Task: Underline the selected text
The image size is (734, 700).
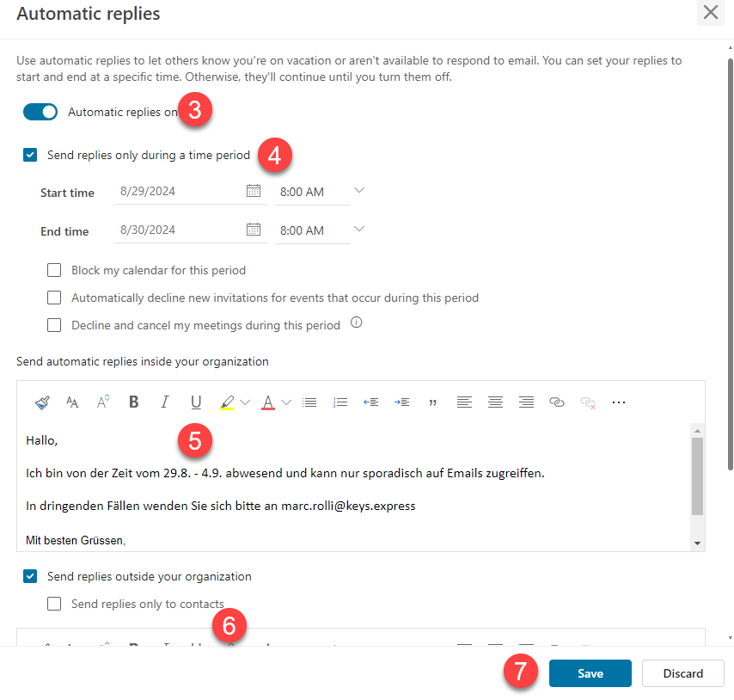Action: point(196,402)
